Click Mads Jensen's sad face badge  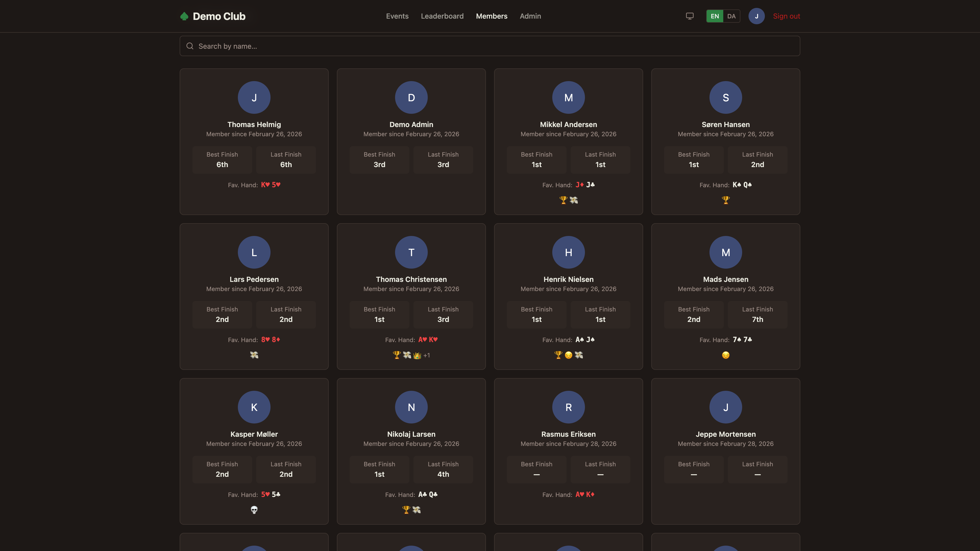(726, 355)
